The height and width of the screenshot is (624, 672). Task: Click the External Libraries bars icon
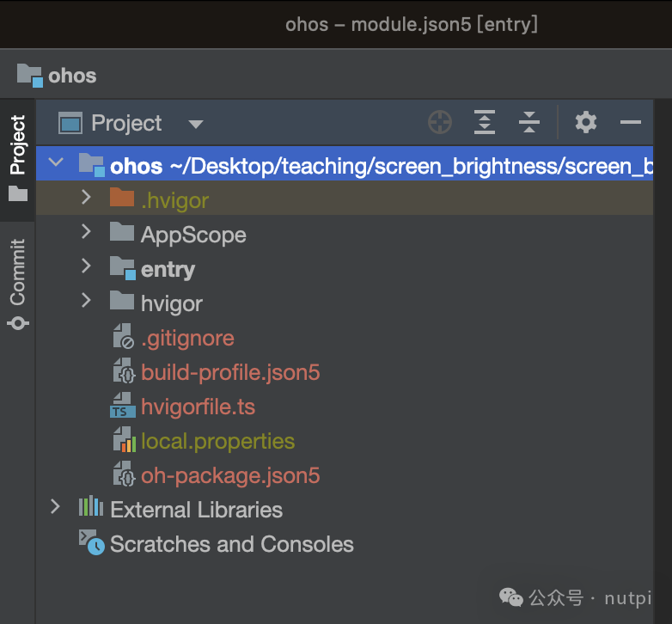[x=91, y=506]
